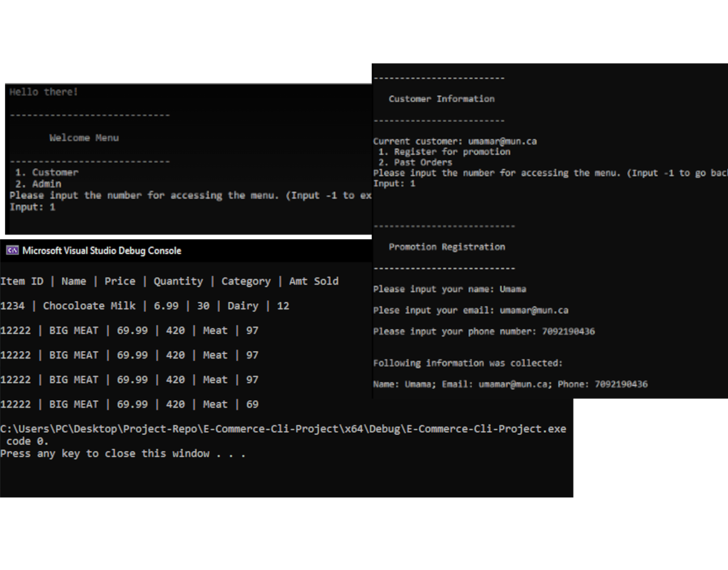
Task: Select the E-Commerce-Cli-Project.exe path line
Action: click(x=283, y=429)
